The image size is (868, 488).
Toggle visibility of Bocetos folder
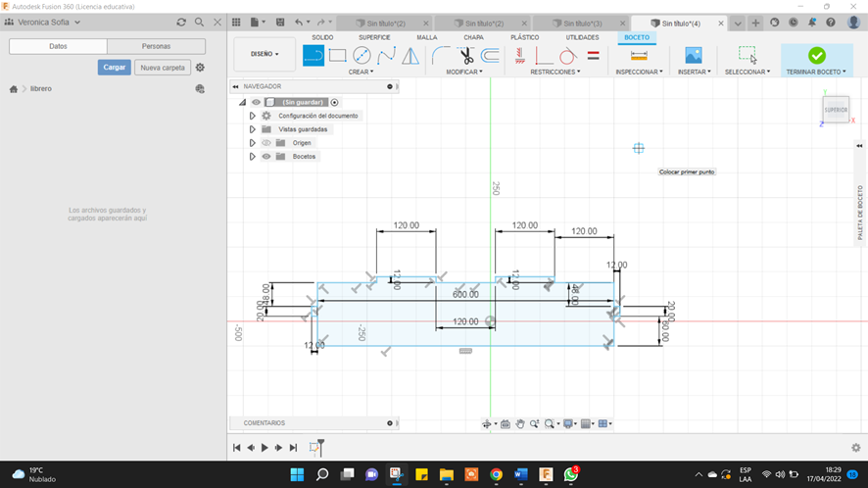[x=266, y=156]
